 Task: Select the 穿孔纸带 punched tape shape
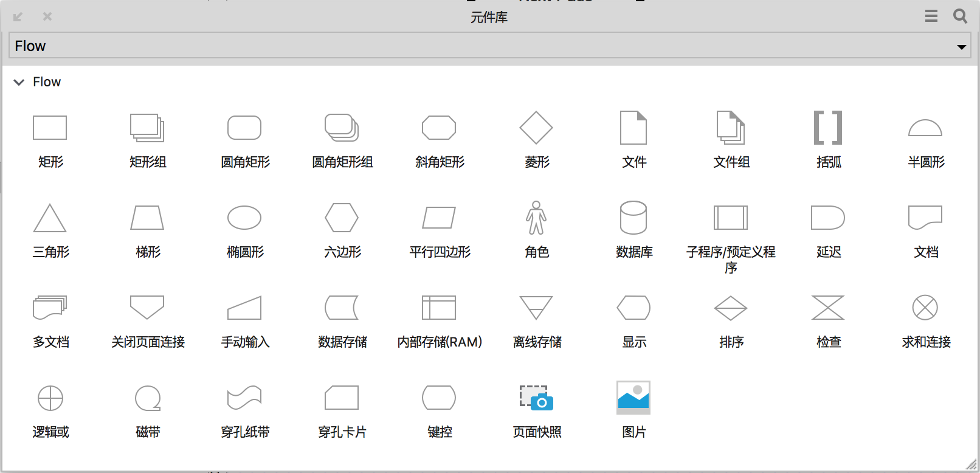tap(244, 398)
